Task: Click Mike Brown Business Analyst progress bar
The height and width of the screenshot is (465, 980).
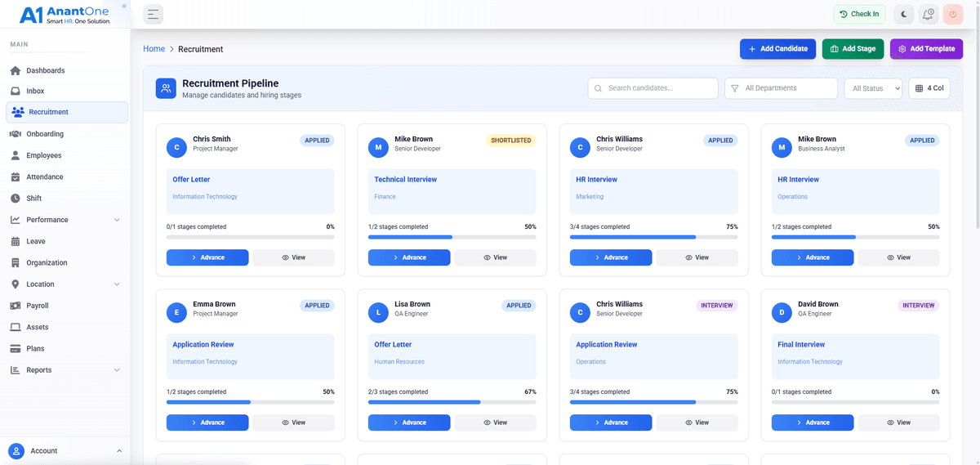Action: pos(856,237)
